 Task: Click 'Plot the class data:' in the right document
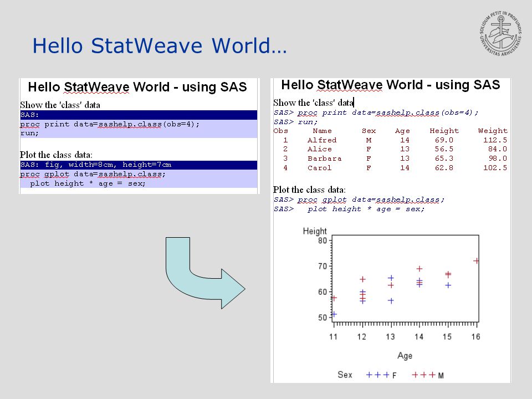(309, 190)
